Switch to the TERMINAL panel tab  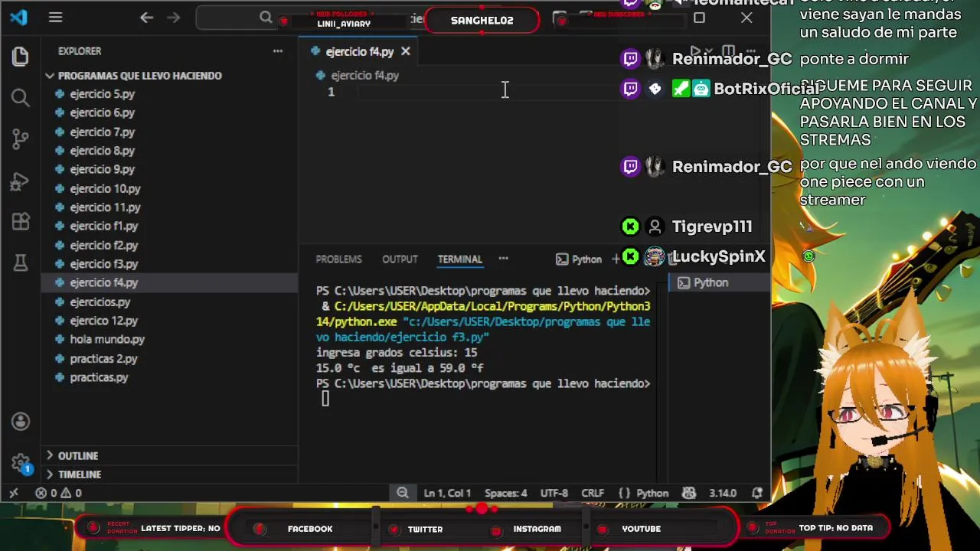(459, 259)
